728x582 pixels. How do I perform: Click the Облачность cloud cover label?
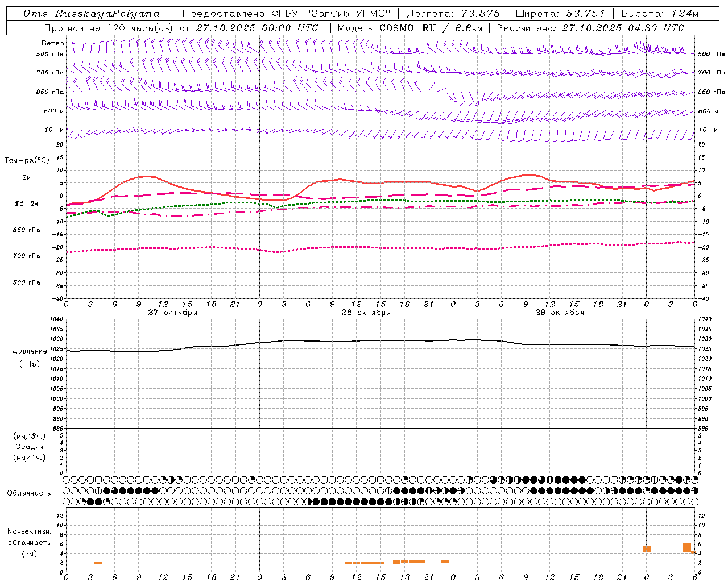(x=29, y=493)
